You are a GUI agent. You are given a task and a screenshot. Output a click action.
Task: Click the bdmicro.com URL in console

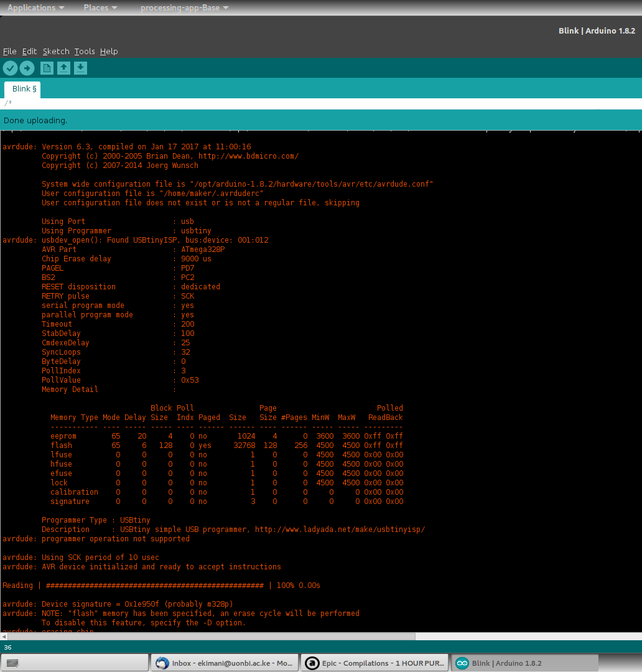248,156
